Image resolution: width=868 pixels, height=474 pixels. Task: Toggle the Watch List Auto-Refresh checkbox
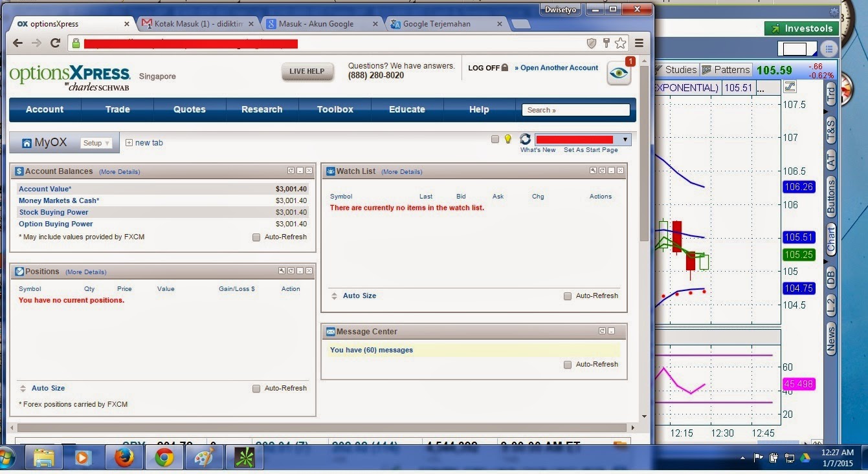568,296
